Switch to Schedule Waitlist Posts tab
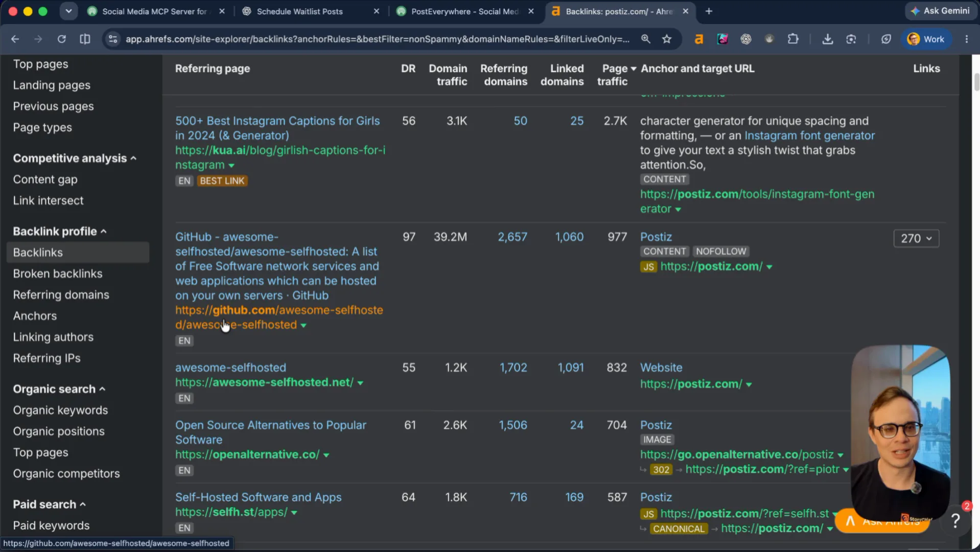The height and width of the screenshot is (552, 980). pos(311,11)
